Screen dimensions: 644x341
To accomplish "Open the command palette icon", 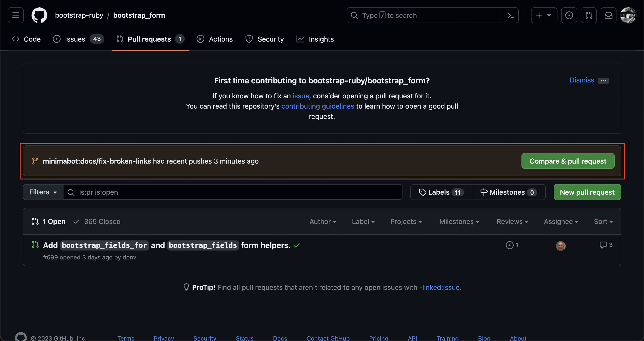I will pyautogui.click(x=511, y=15).
